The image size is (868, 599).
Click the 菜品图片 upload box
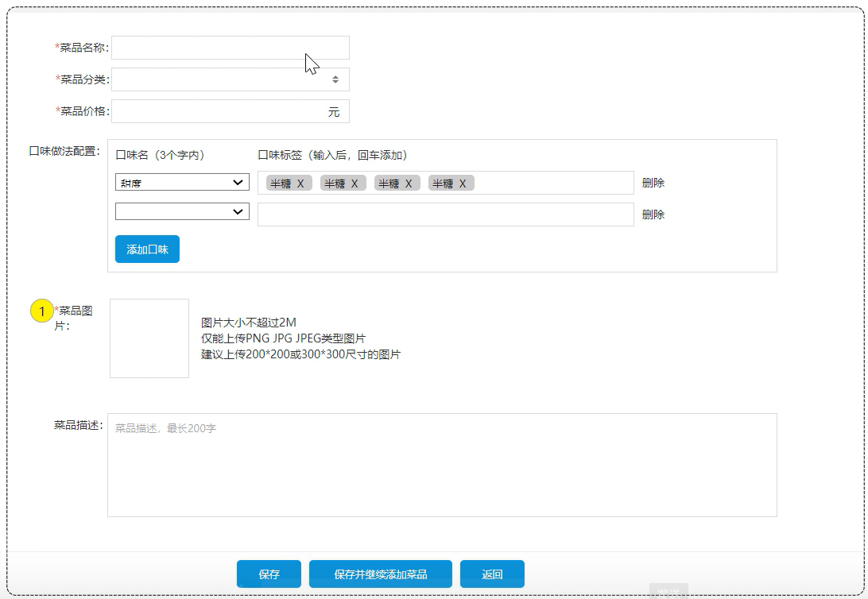pyautogui.click(x=149, y=338)
